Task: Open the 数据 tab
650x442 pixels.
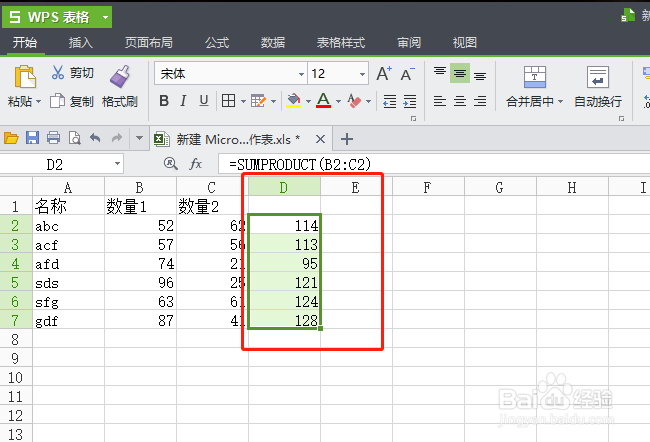Action: 273,42
